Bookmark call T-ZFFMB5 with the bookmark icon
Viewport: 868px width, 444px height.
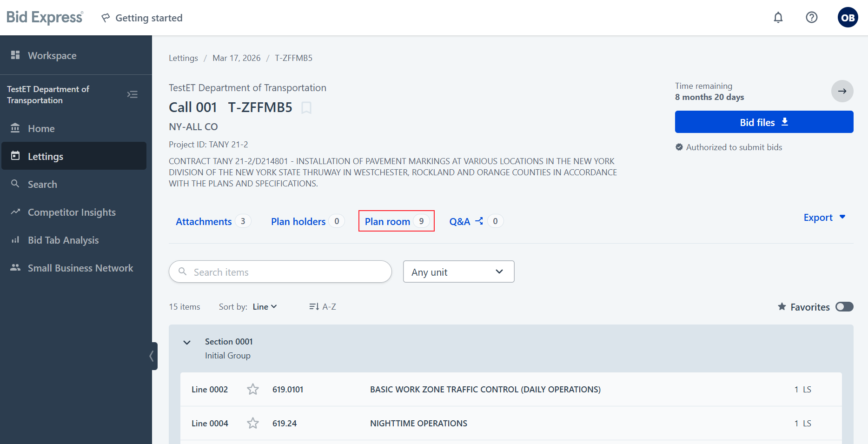click(x=306, y=108)
